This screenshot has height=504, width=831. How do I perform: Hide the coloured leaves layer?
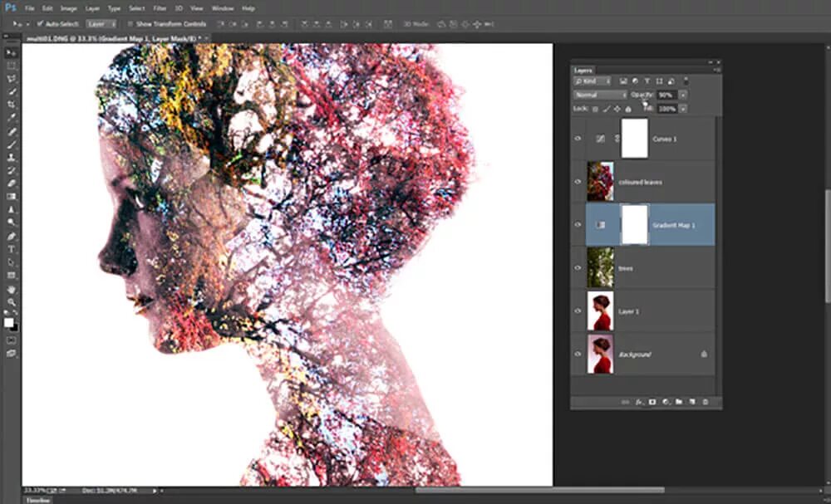pyautogui.click(x=578, y=182)
